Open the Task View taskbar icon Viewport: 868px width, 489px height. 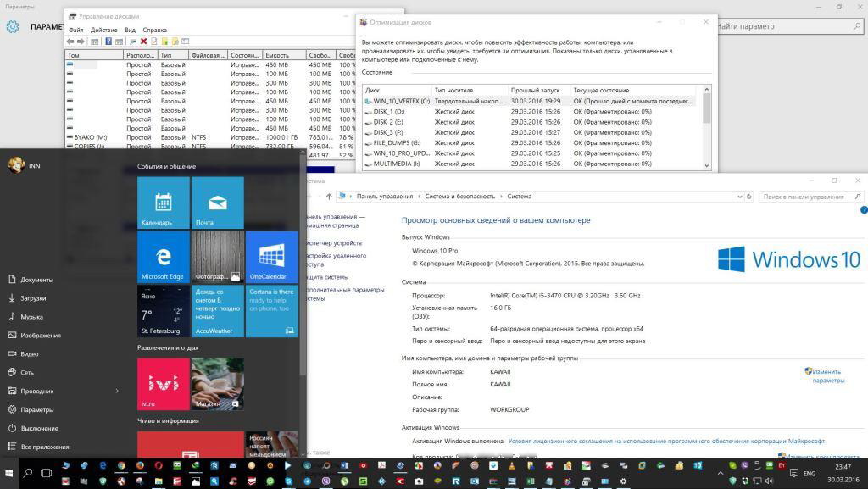(x=47, y=473)
